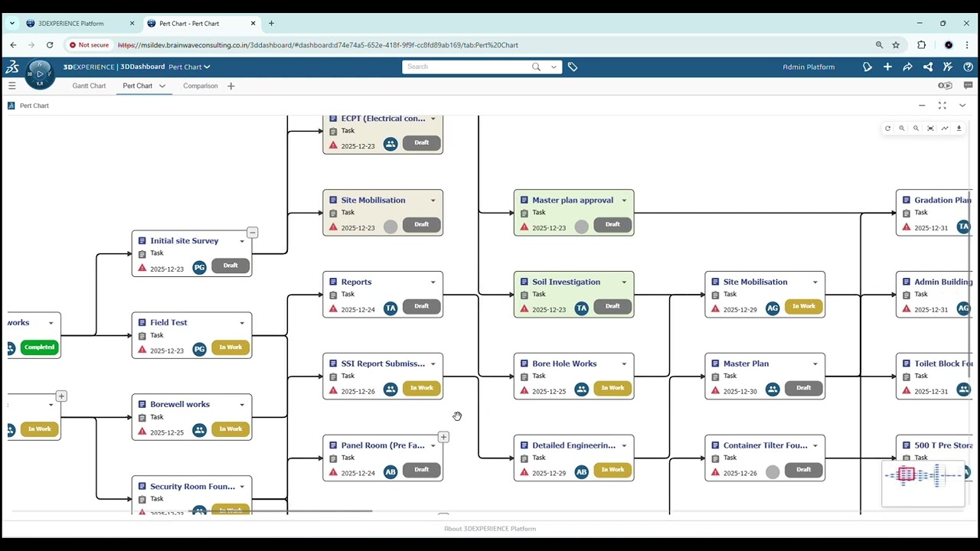
Task: Click In Work status on Borewell works
Action: point(230,429)
